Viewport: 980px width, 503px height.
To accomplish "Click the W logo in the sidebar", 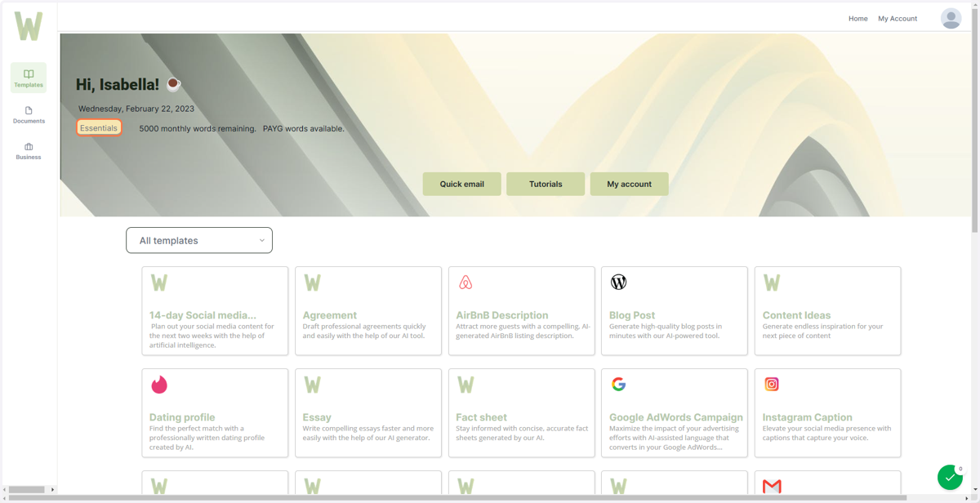I will [x=29, y=26].
